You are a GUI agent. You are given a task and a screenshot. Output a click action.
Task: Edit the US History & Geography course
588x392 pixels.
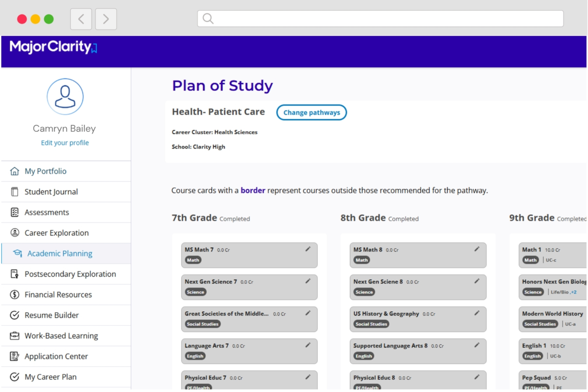(x=477, y=313)
